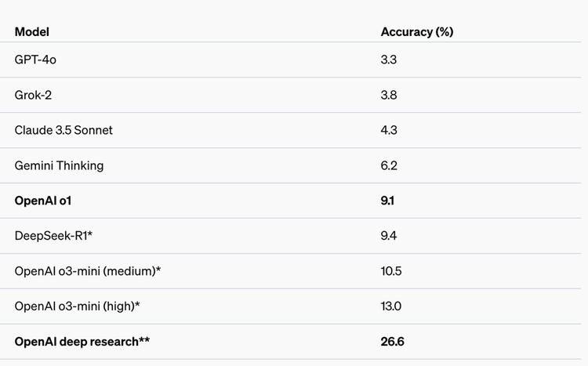588x366 pixels.
Task: Select the Grok-2 model name
Action: [x=33, y=95]
